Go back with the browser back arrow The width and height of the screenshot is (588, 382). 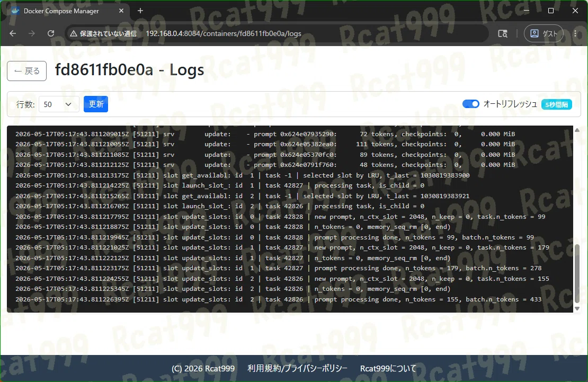click(13, 33)
